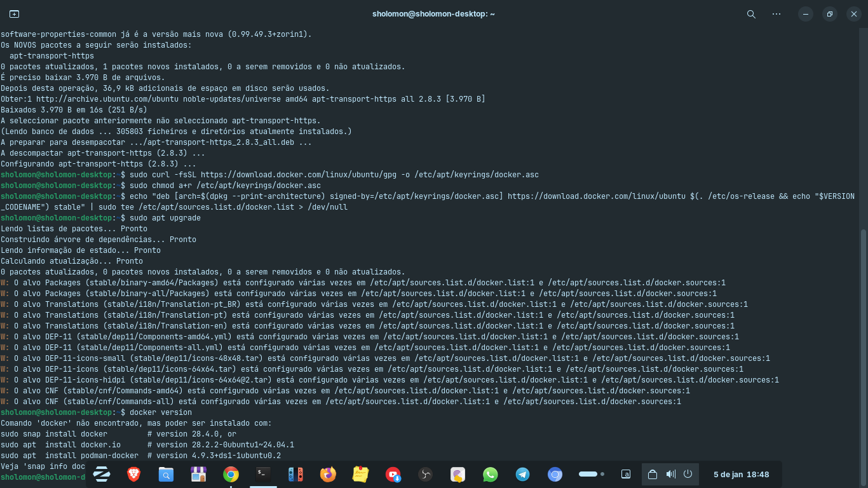The height and width of the screenshot is (488, 868).
Task: Switch to the Terminal taskbar icon
Action: coord(263,474)
